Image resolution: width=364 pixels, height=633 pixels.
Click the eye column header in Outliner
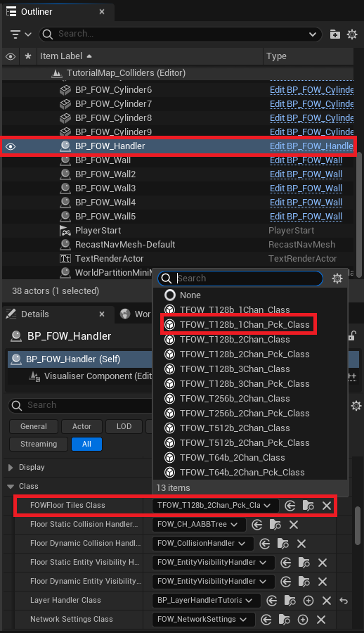11,56
